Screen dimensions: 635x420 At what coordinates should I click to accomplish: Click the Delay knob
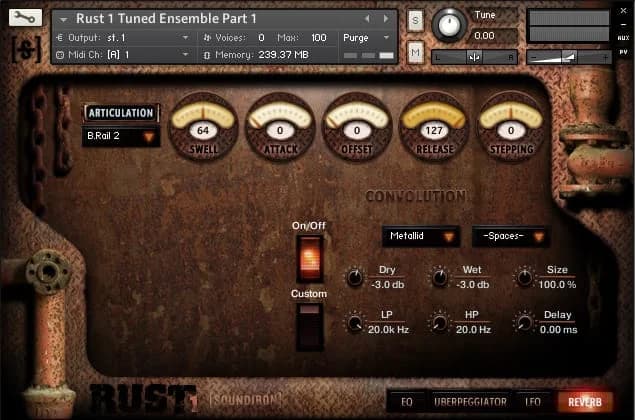(x=525, y=323)
